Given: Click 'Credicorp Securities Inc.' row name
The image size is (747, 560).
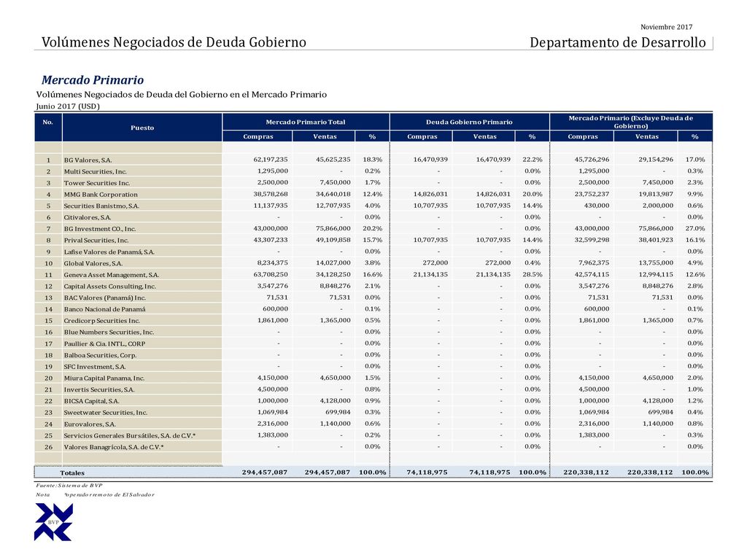Looking at the screenshot, I should click(102, 321).
